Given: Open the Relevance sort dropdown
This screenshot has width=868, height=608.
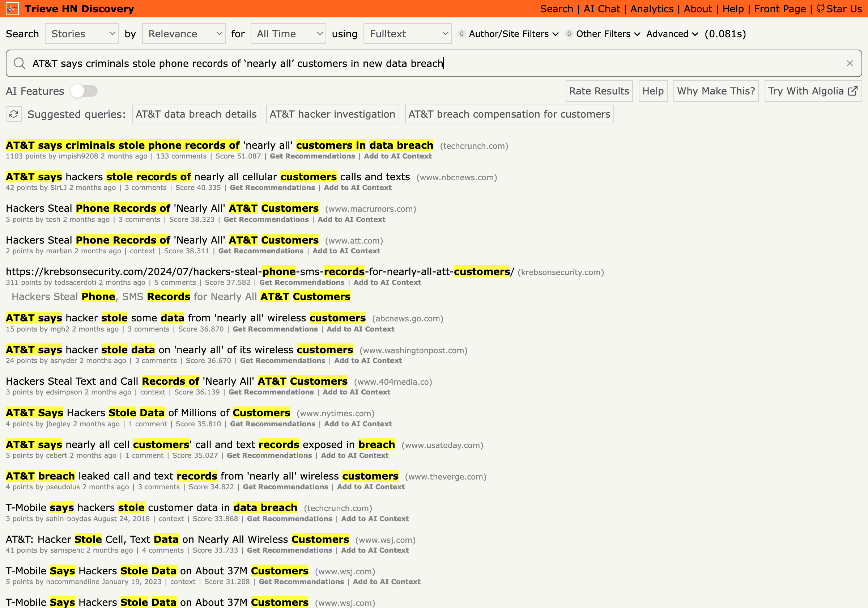Looking at the screenshot, I should 184,34.
